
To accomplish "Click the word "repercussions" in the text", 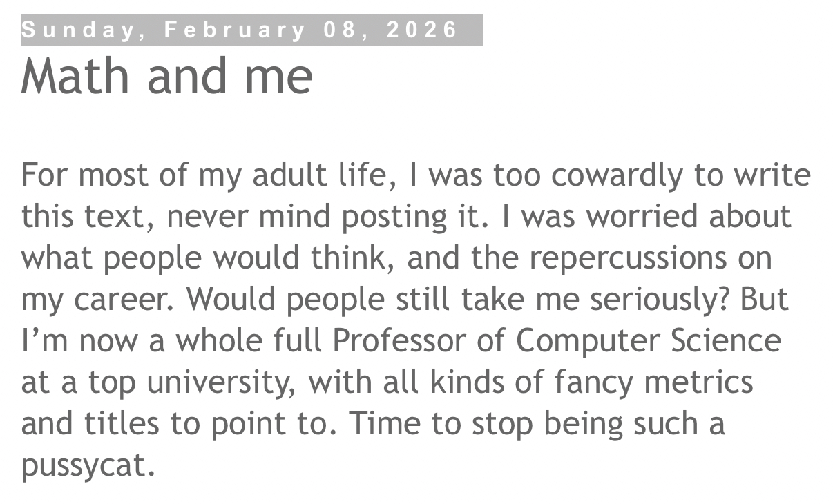I will [x=628, y=258].
